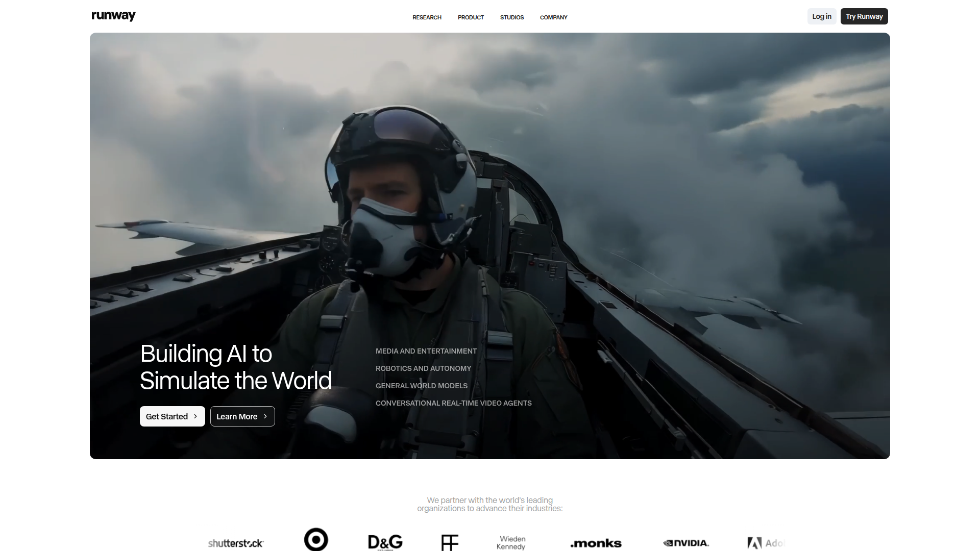Open the Studios nav item

512,17
